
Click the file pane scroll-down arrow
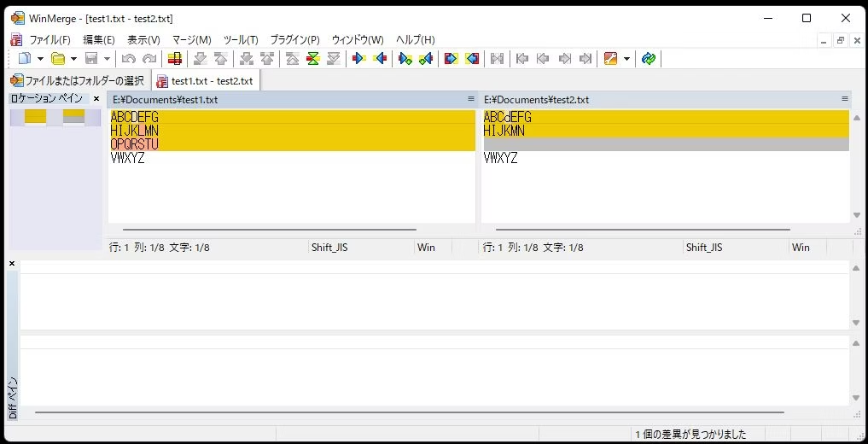(857, 215)
